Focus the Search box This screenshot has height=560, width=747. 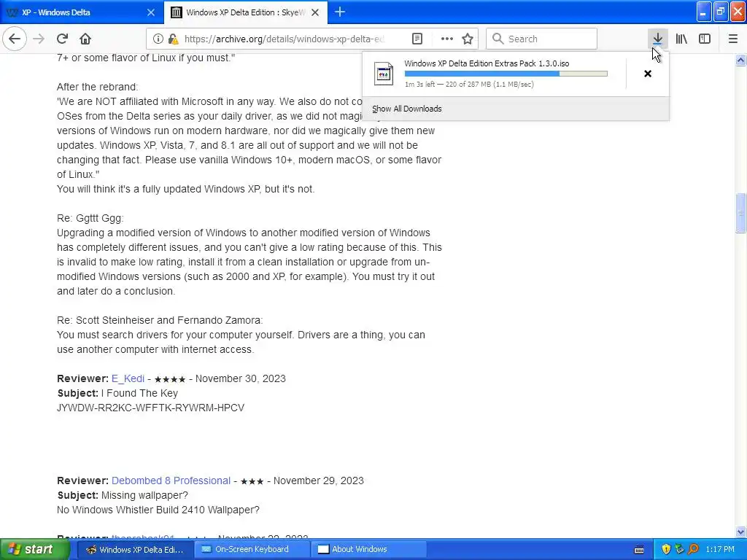click(542, 39)
